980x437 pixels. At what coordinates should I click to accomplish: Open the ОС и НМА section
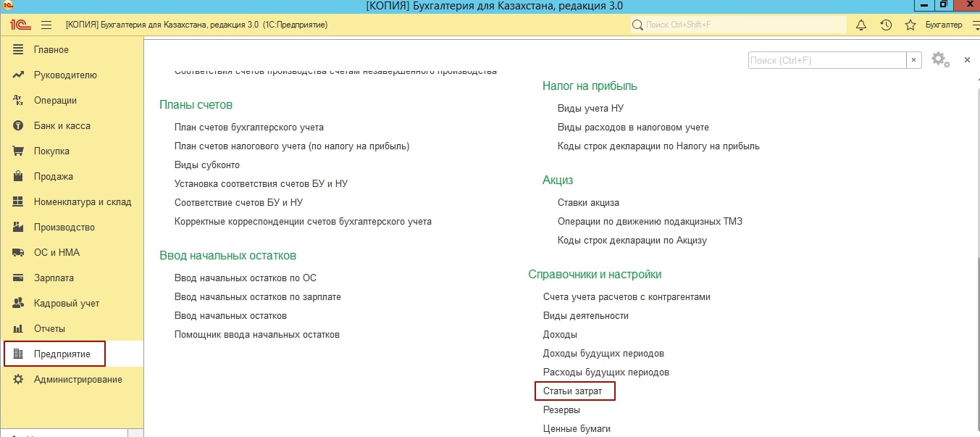[x=56, y=252]
